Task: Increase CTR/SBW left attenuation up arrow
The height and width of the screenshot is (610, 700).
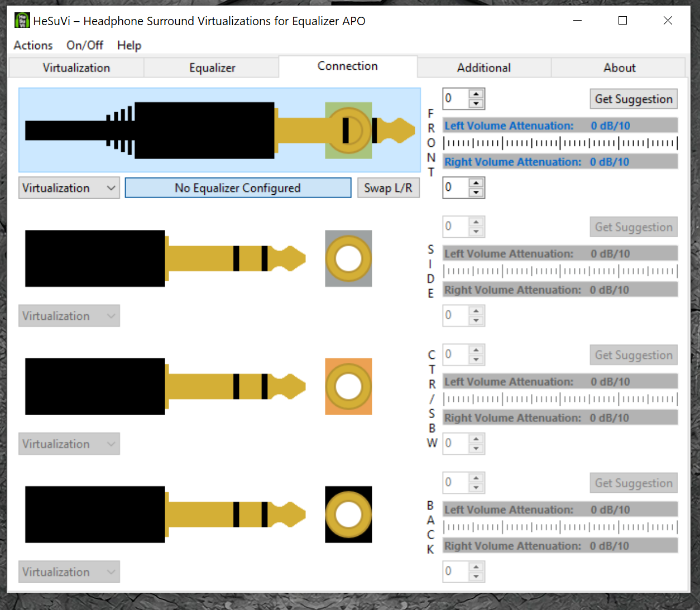Action: click(x=476, y=350)
